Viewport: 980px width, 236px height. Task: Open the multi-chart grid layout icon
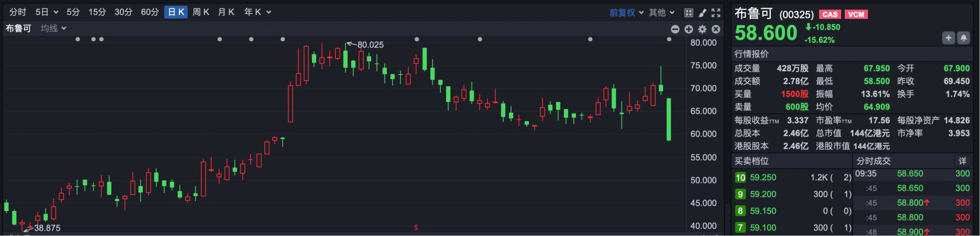coord(689,13)
